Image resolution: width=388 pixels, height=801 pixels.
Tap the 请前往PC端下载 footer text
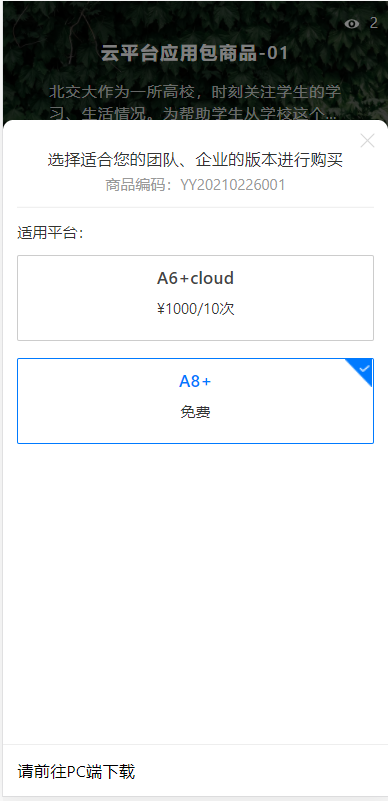point(77,772)
